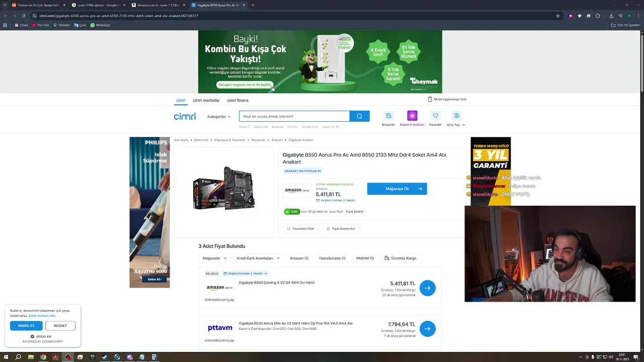This screenshot has height=362, width=644.
Task: Open the Chrome apps grid icon
Action: coord(5,25)
